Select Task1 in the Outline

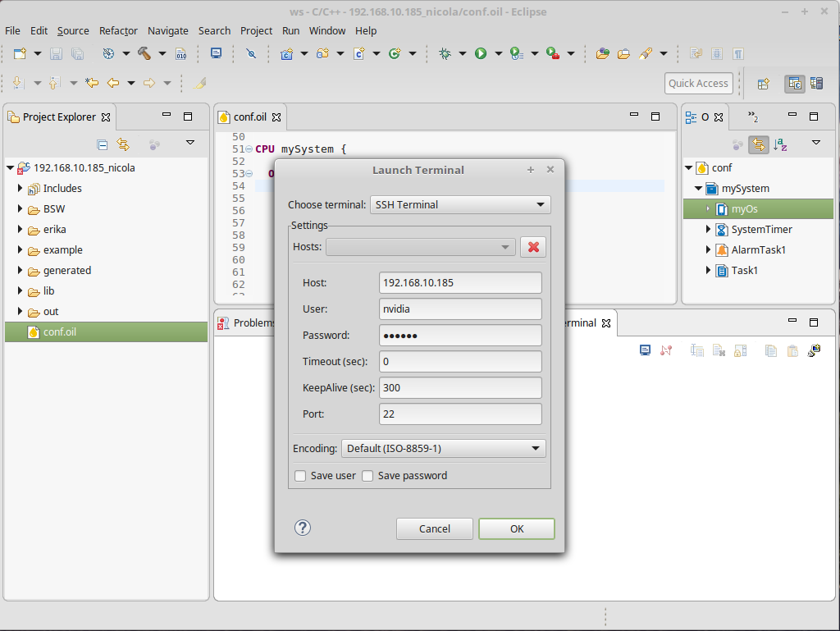pyautogui.click(x=744, y=271)
